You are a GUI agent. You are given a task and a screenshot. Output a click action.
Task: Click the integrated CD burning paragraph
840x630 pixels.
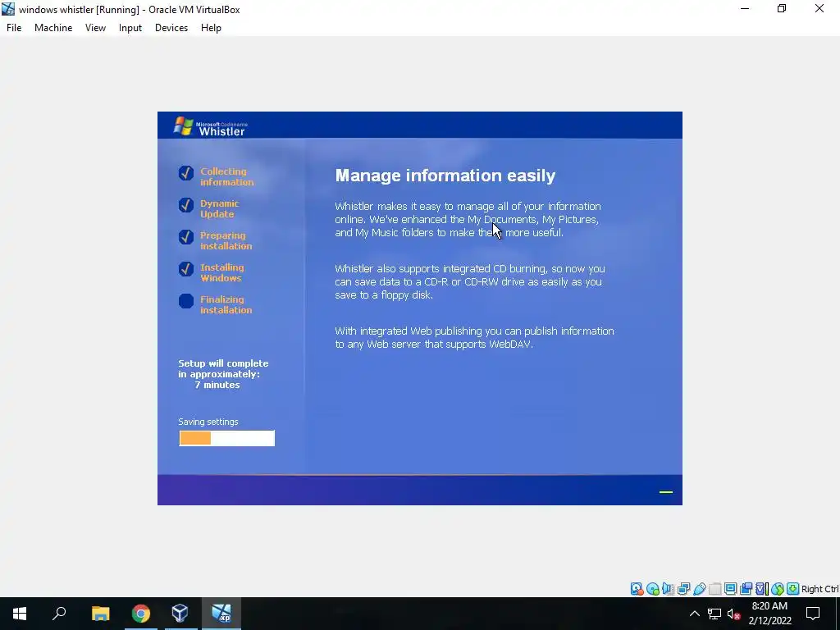click(x=470, y=282)
